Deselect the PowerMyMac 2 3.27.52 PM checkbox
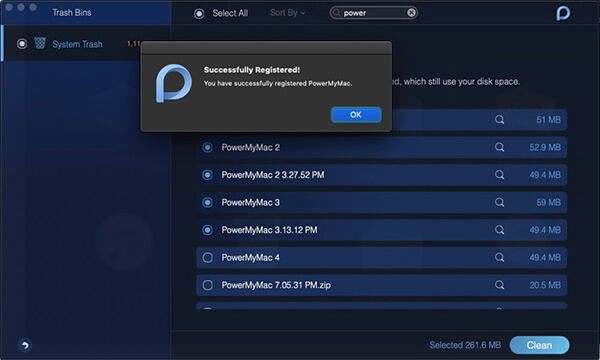Screen dimensions: 600x360 [x=207, y=175]
